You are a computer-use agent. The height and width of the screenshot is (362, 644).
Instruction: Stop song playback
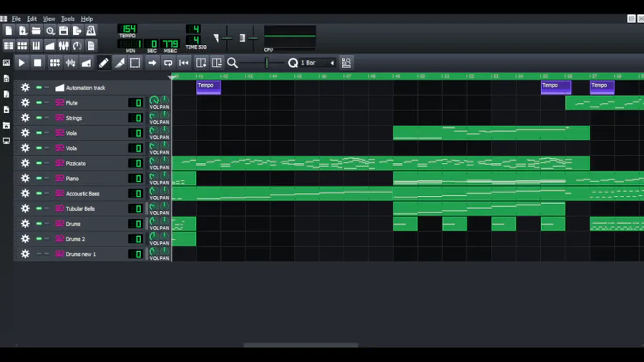pyautogui.click(x=37, y=63)
